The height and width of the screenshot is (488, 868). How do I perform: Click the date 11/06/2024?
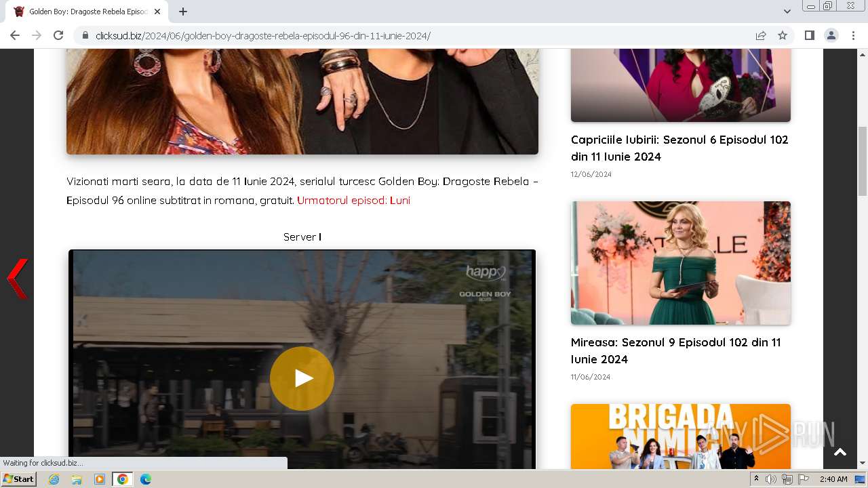(591, 377)
